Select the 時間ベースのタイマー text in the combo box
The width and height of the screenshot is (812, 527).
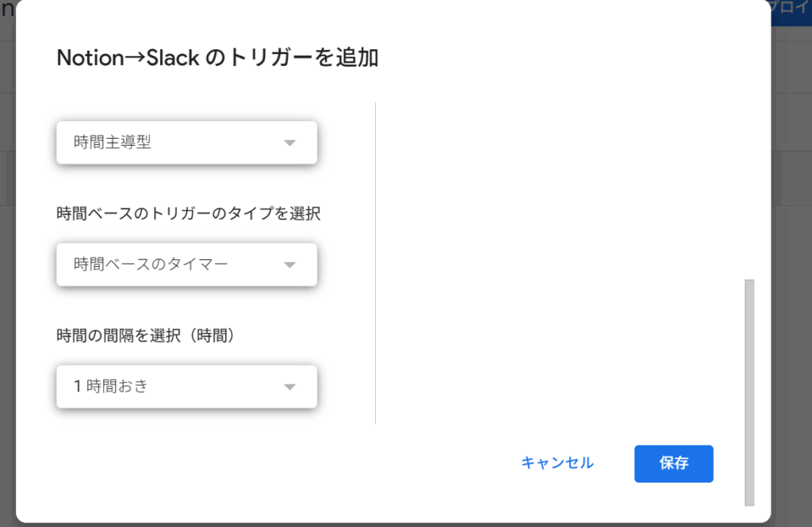(151, 265)
